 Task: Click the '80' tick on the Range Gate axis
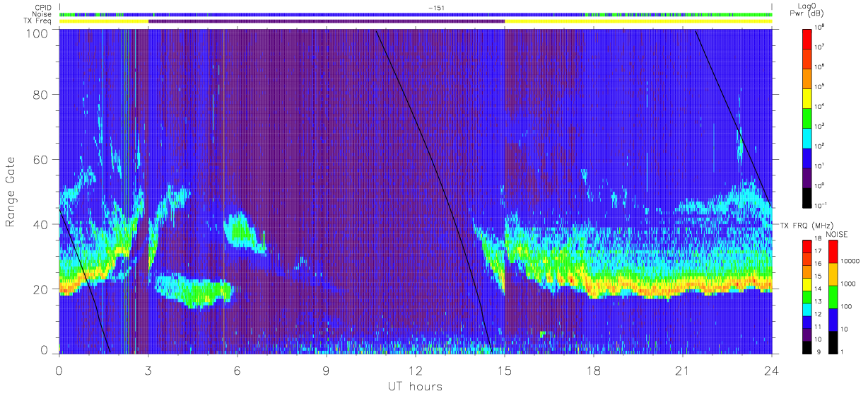click(40, 94)
